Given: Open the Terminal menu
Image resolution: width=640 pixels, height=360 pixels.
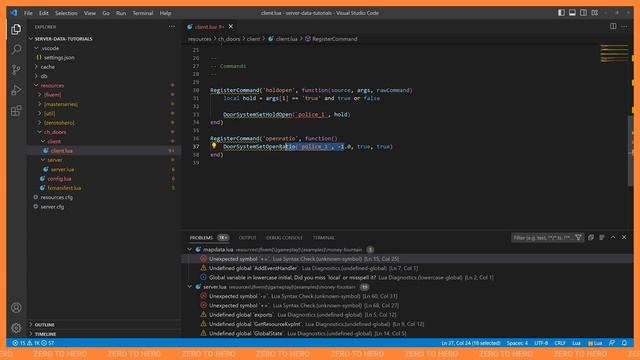Looking at the screenshot, I should click(x=143, y=13).
